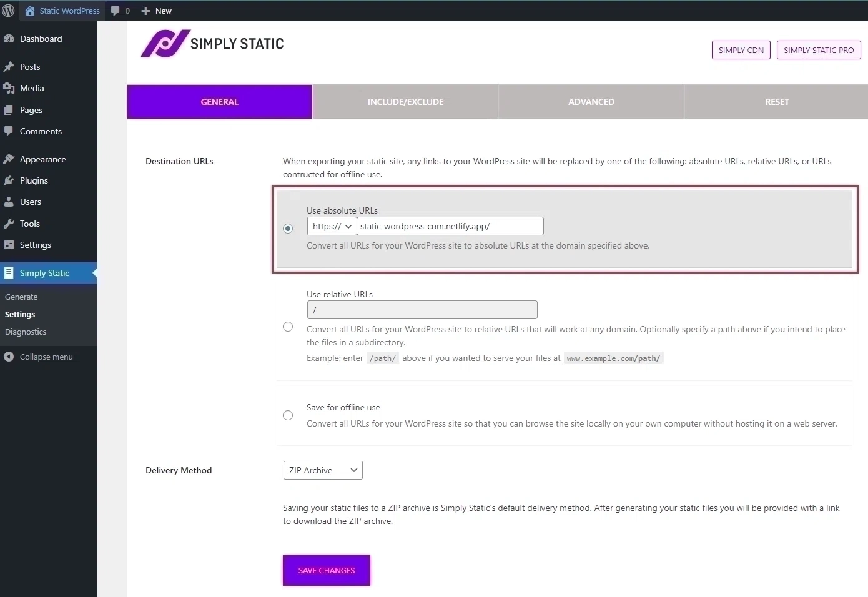Expand the New menu in admin bar

pyautogui.click(x=156, y=11)
